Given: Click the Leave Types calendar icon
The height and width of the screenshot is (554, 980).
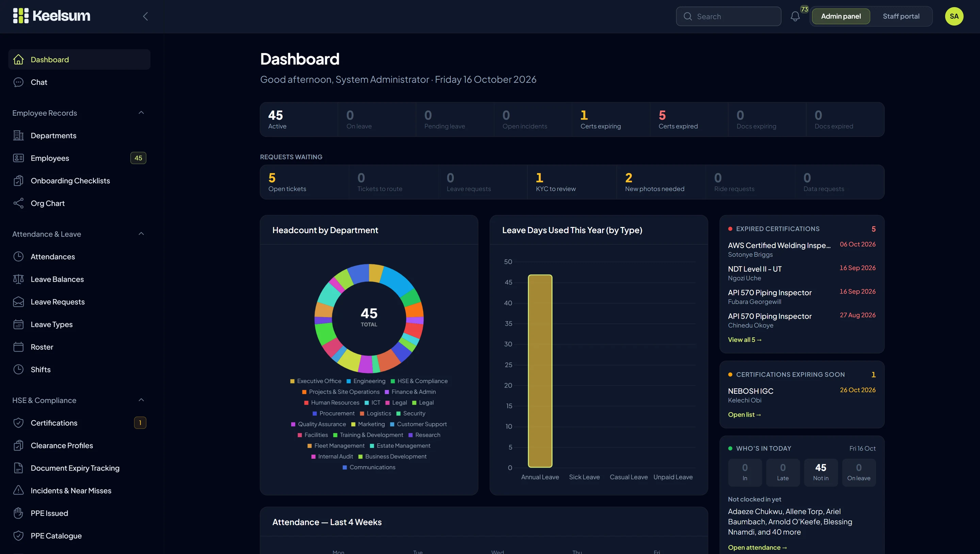Looking at the screenshot, I should coord(18,324).
